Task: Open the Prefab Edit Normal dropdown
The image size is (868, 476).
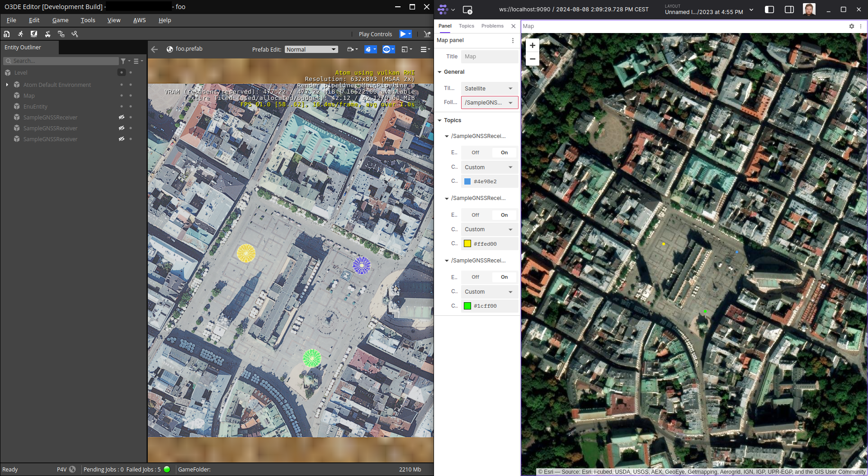Action: (x=311, y=49)
